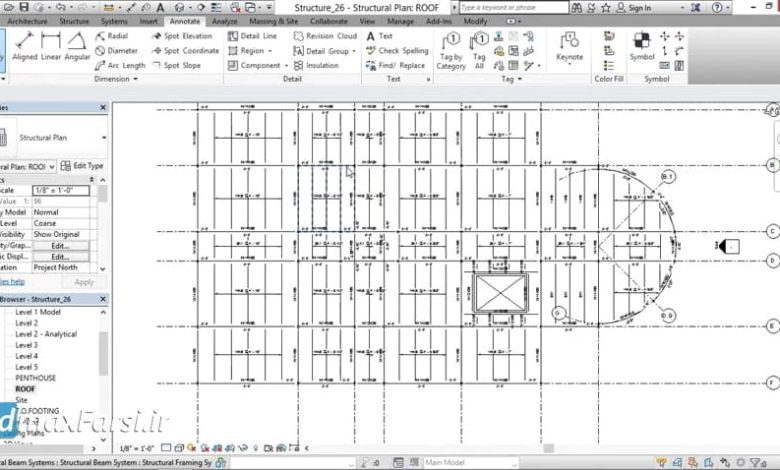Switch to the Systems ribbon tab

[x=114, y=21]
